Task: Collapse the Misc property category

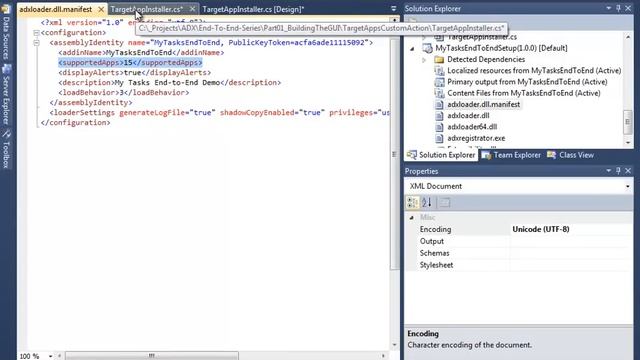Action: click(411, 218)
